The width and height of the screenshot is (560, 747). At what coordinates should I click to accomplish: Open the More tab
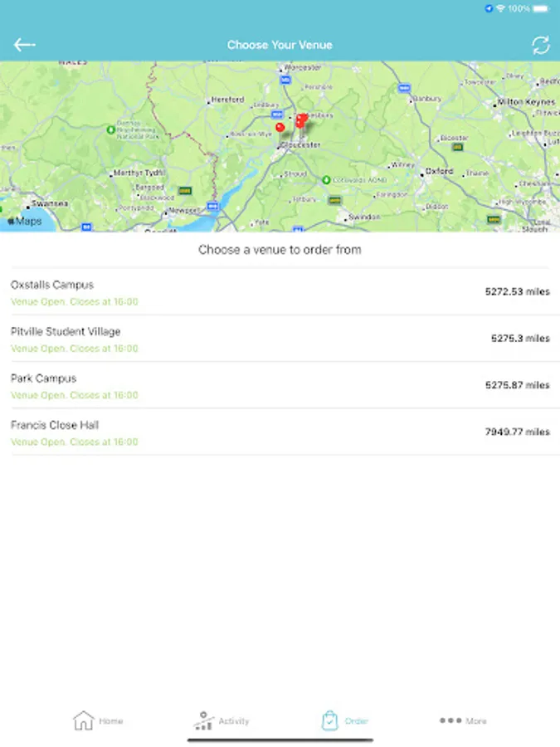tap(463, 720)
